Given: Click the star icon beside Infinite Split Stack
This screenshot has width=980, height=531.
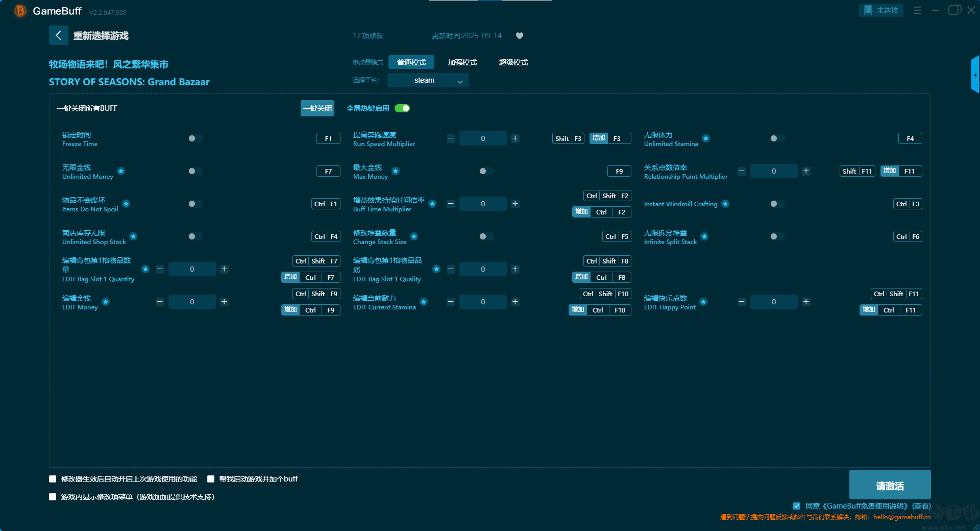Looking at the screenshot, I should pos(704,236).
